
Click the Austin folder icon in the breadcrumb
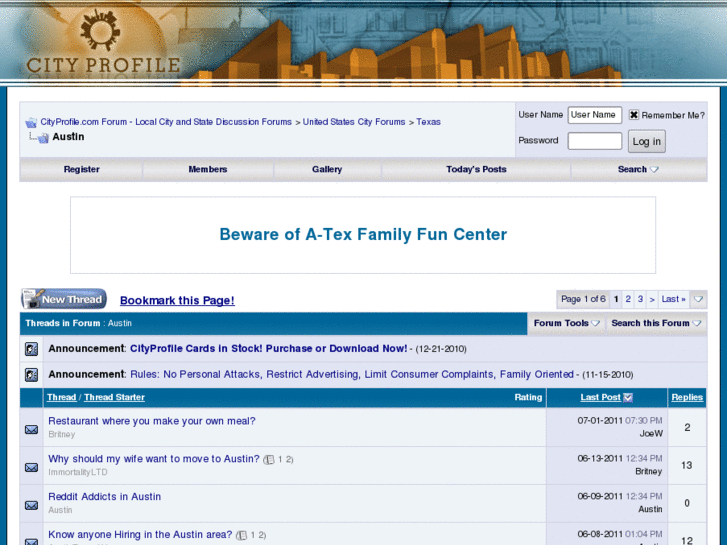point(43,138)
